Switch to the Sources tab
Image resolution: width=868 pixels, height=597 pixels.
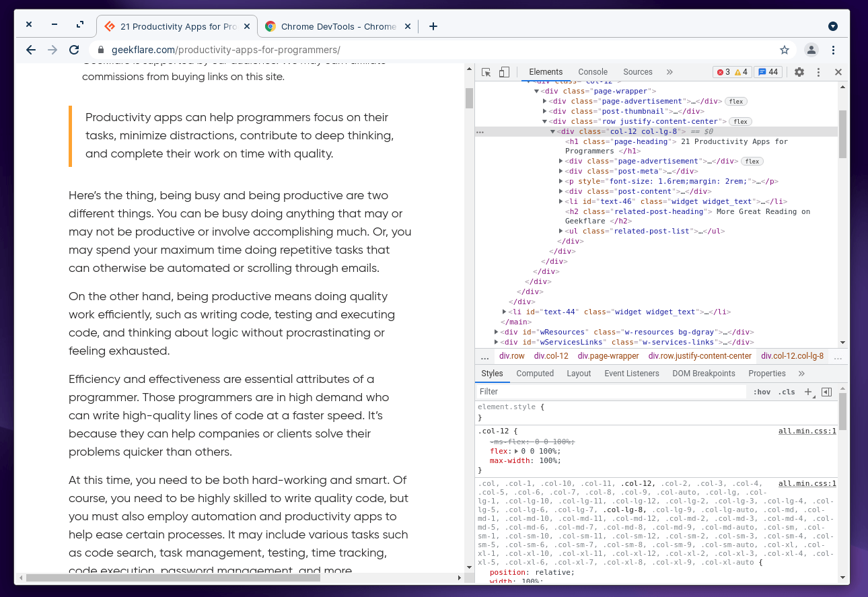click(638, 72)
